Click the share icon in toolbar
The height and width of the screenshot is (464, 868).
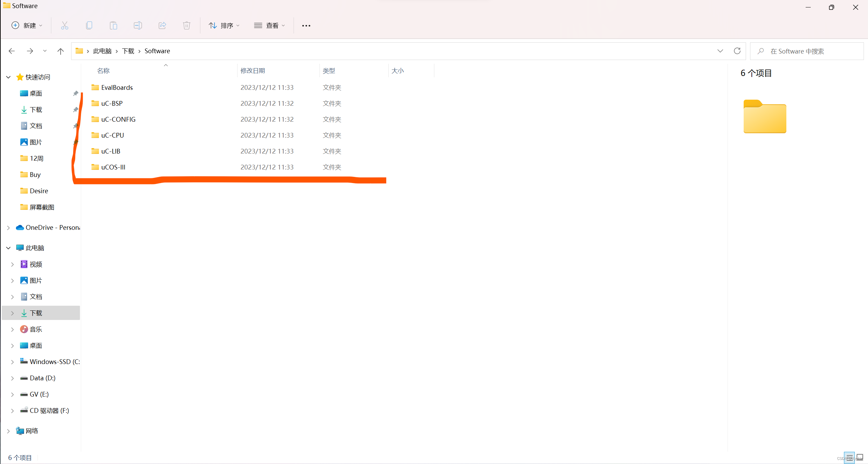(x=163, y=25)
